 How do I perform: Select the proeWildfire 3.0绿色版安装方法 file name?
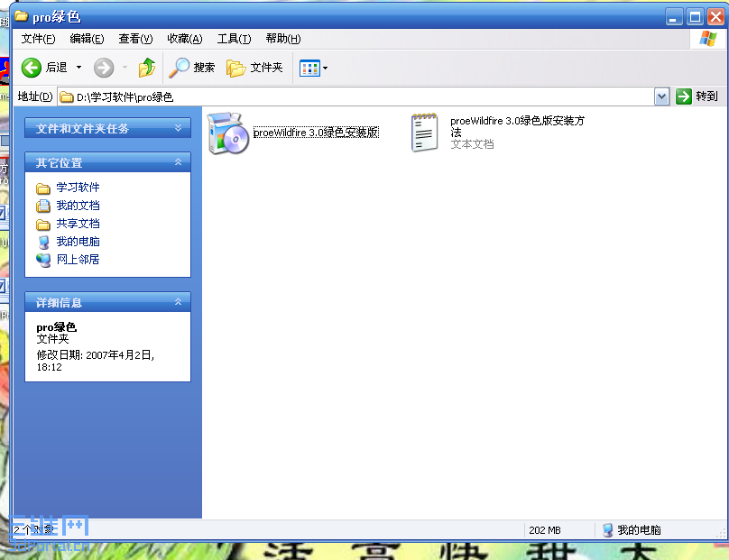click(518, 126)
